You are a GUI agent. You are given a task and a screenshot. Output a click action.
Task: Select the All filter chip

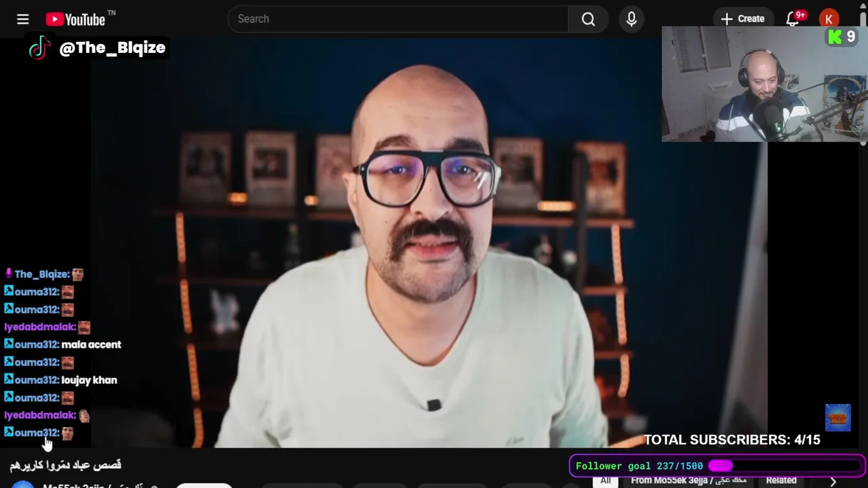coord(605,480)
